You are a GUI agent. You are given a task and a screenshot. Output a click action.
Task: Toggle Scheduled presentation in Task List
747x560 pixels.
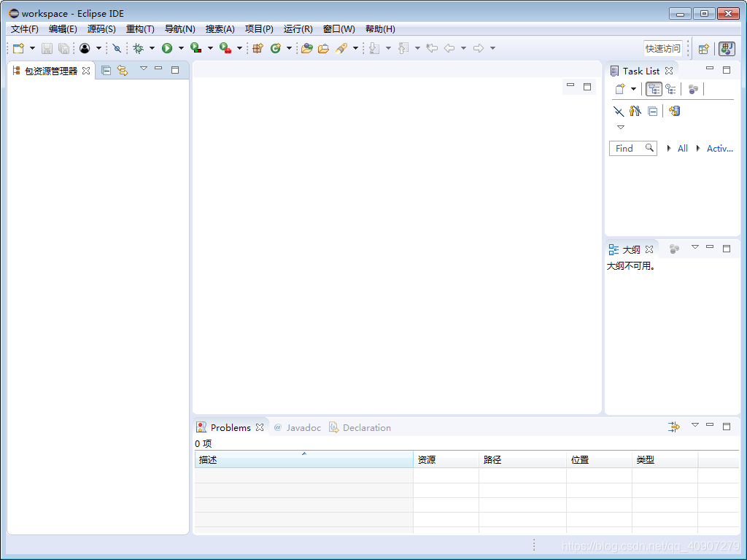tap(671, 89)
